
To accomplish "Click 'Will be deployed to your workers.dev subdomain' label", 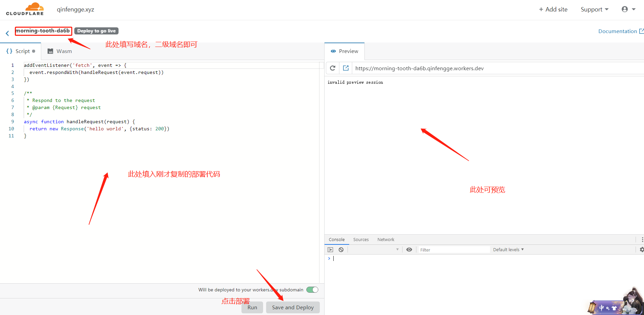I will pos(251,290).
